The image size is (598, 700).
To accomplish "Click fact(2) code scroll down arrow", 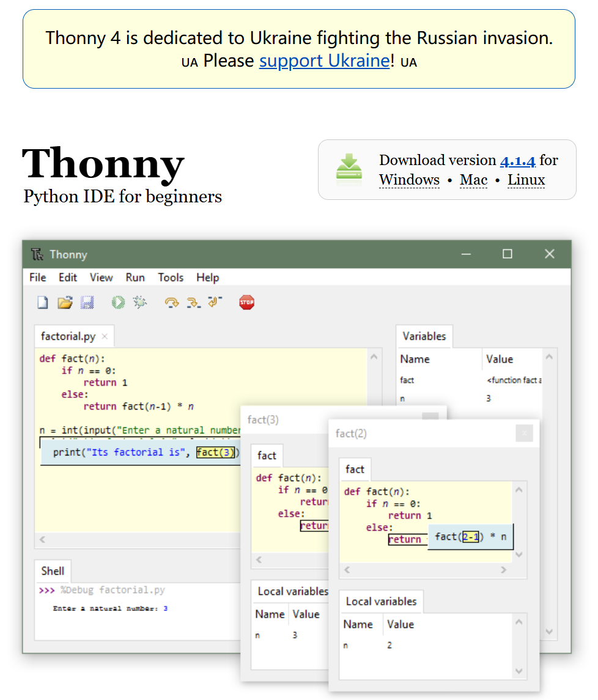I will [519, 554].
